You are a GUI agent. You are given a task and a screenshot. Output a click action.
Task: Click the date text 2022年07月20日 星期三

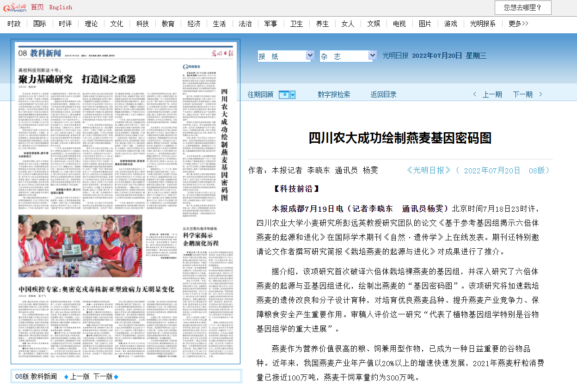pos(449,56)
